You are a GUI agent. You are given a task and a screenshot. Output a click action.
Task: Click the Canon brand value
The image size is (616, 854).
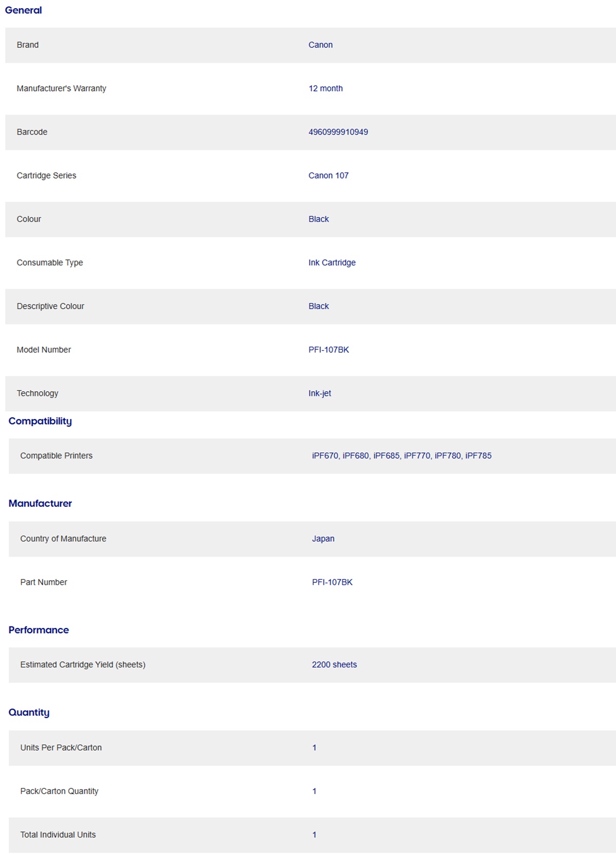(320, 45)
